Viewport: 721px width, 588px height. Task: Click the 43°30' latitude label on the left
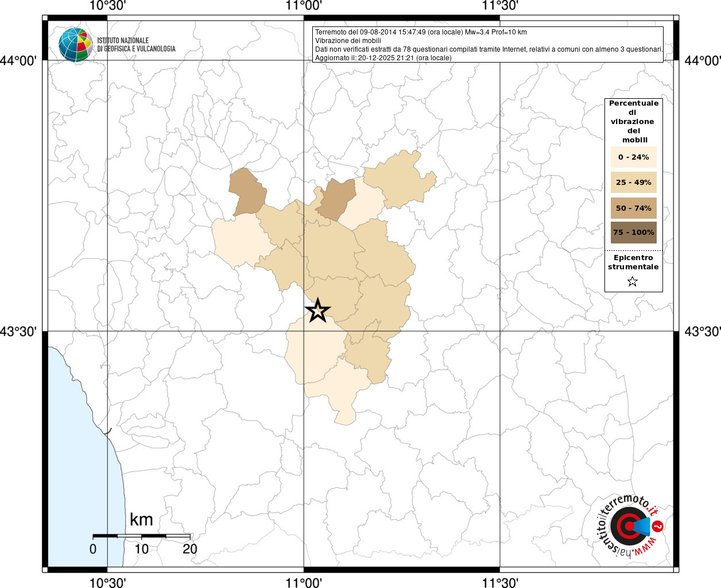pos(21,331)
